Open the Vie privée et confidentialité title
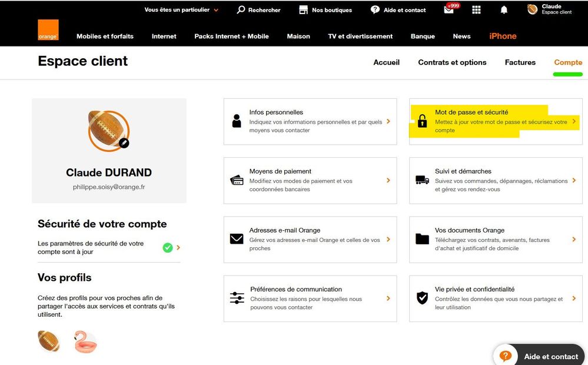Viewport: 588px width, 365px height. [x=475, y=289]
